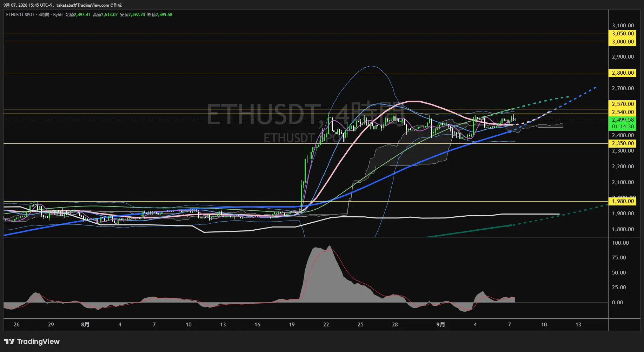The image size is (644, 352).
Task: Click the 1,800.00 price axis tick
Action: tap(623, 229)
